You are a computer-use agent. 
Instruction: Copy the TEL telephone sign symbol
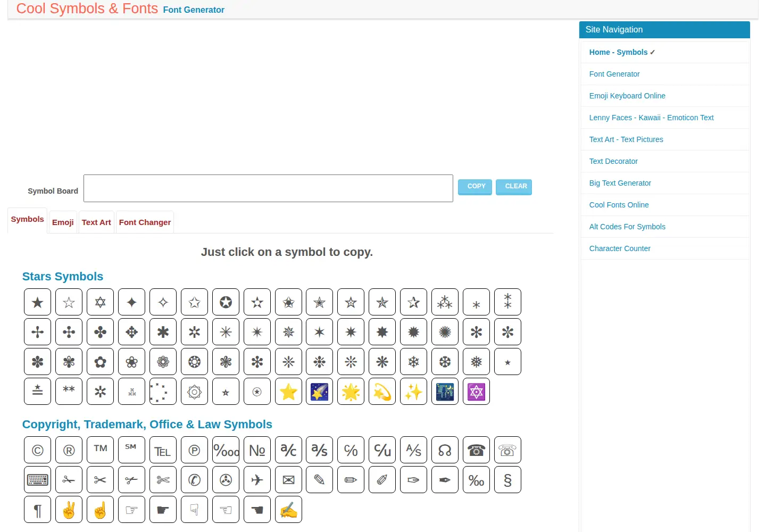[163, 450]
